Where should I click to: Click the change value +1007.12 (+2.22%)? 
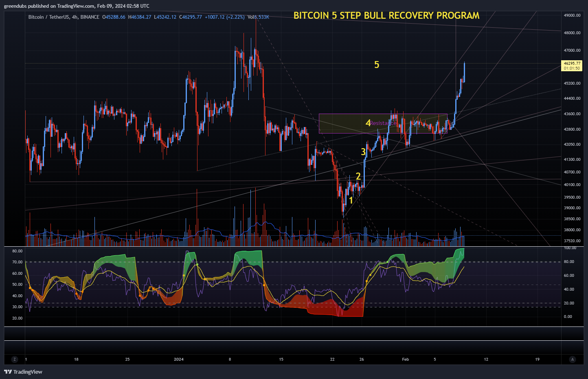[225, 17]
